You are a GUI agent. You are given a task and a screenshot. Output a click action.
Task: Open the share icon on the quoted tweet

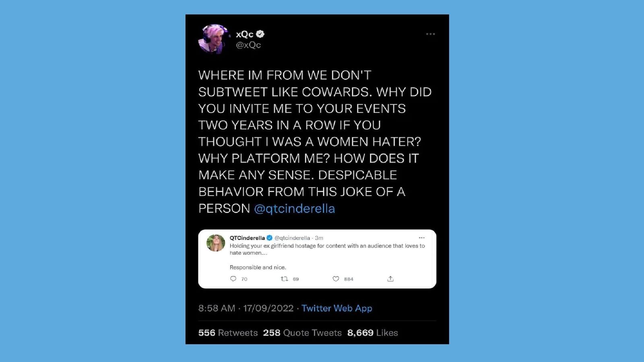pyautogui.click(x=390, y=278)
